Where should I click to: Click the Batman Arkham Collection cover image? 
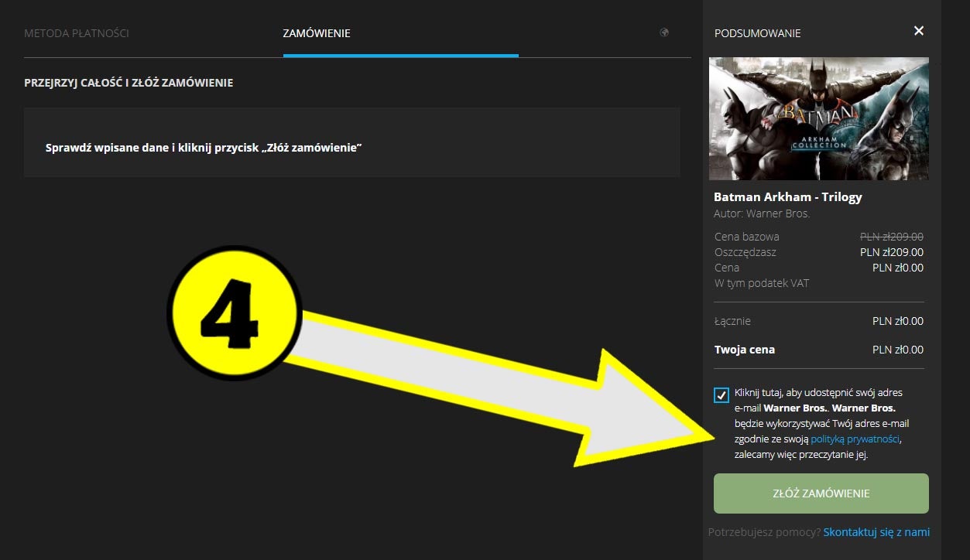tap(819, 119)
